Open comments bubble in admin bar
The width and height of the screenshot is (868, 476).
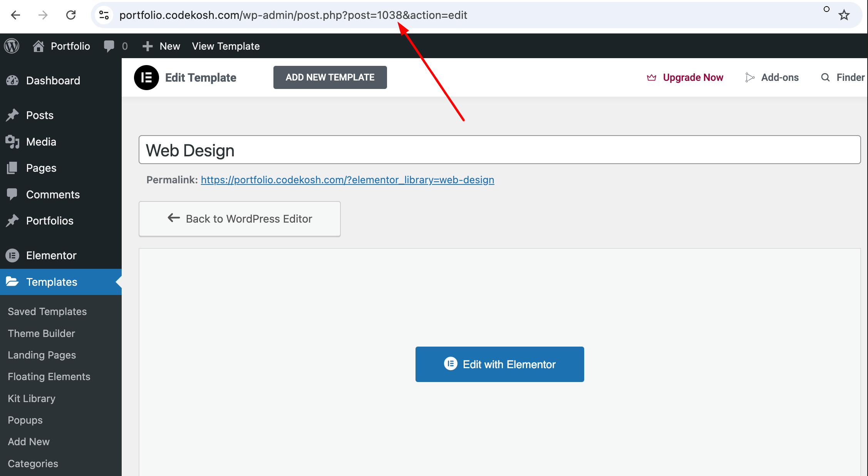pyautogui.click(x=109, y=46)
